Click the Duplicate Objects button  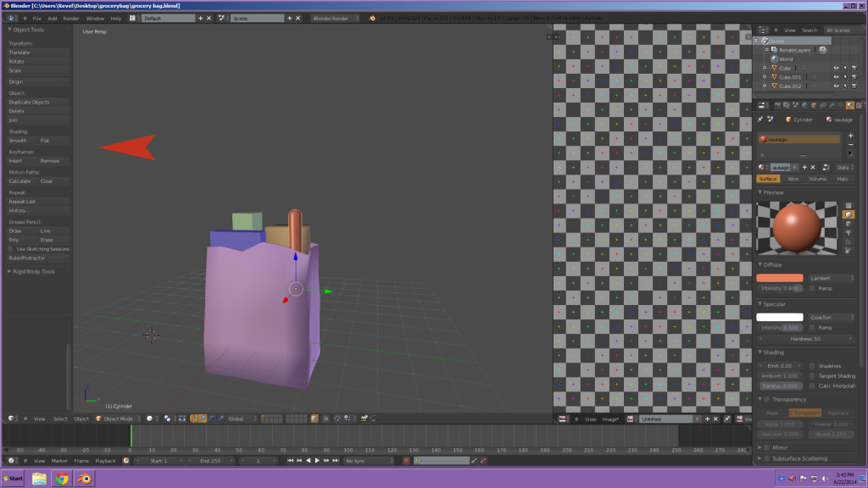[37, 102]
